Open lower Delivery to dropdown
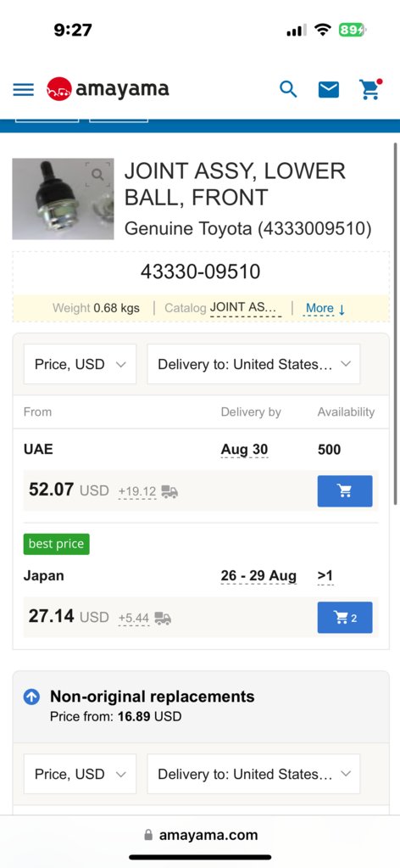Viewport: 400px width, 868px height. [253, 774]
